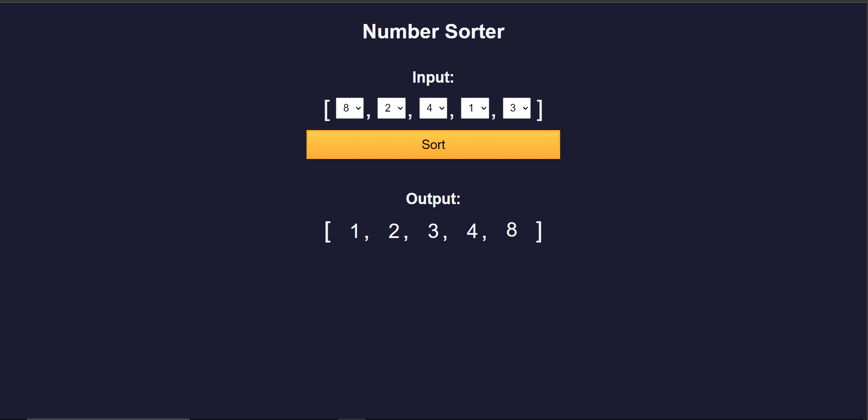Expand the third input dropdown showing 4
The width and height of the screenshot is (868, 420).
tap(433, 108)
